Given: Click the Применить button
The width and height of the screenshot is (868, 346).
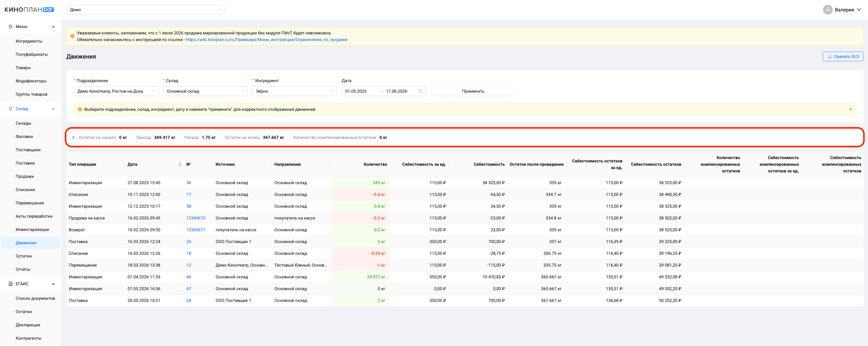Looking at the screenshot, I should click(x=473, y=91).
